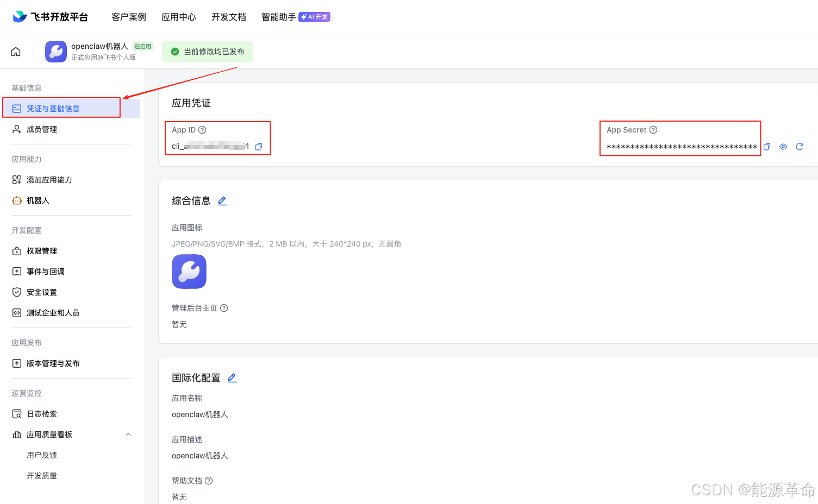Click the app icon thumbnail under 应用图标
818x504 pixels.
pyautogui.click(x=189, y=272)
